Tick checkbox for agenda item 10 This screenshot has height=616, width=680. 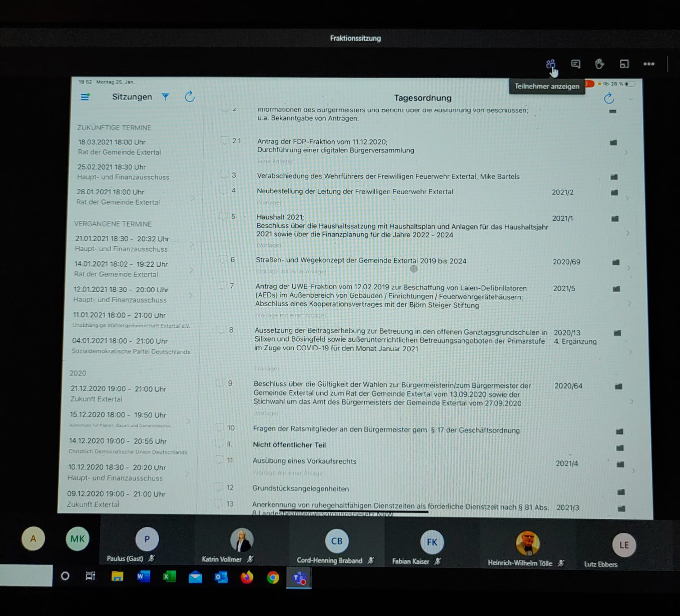[x=219, y=427]
